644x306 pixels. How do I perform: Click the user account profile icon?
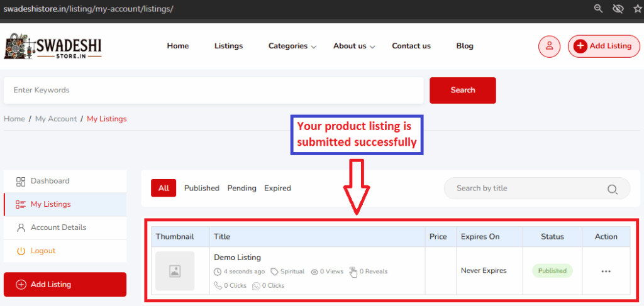tap(549, 46)
